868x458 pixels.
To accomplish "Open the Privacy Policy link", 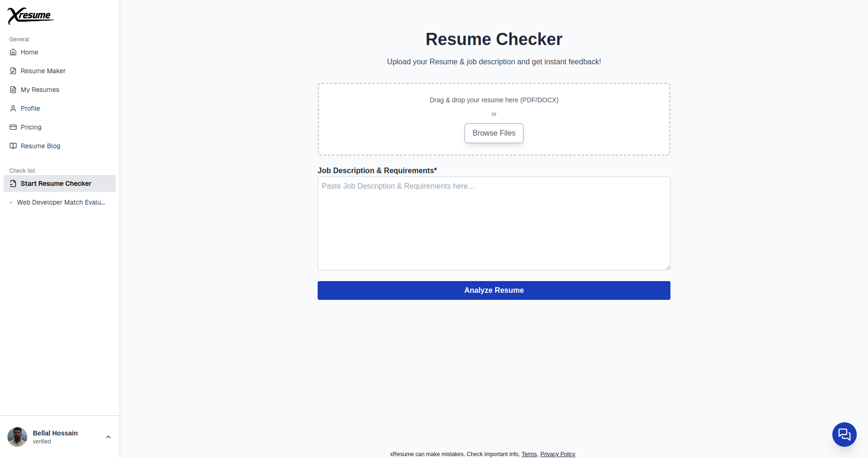I will click(557, 454).
